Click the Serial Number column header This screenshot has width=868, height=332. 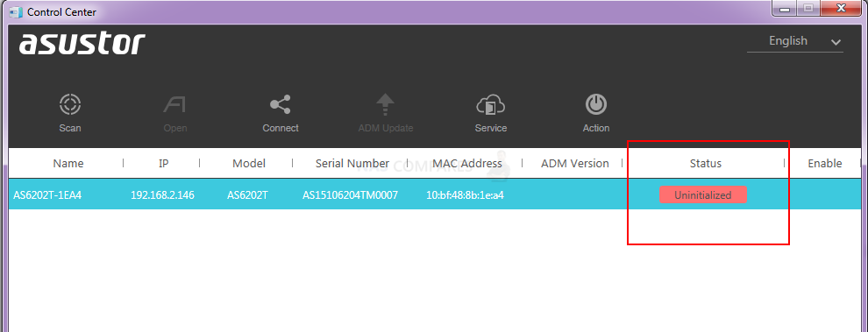(352, 163)
